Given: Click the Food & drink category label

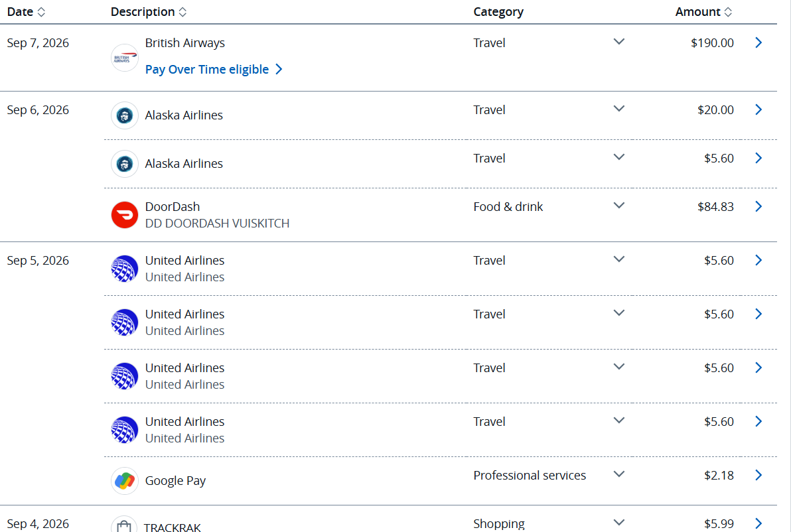Looking at the screenshot, I should 508,207.
